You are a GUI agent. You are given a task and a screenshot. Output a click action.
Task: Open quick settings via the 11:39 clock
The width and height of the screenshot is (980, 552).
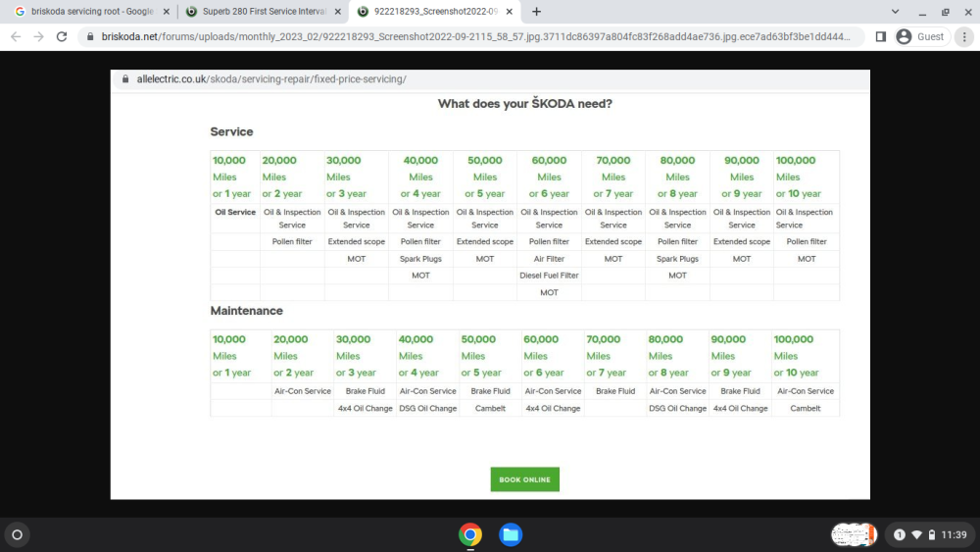(x=954, y=534)
